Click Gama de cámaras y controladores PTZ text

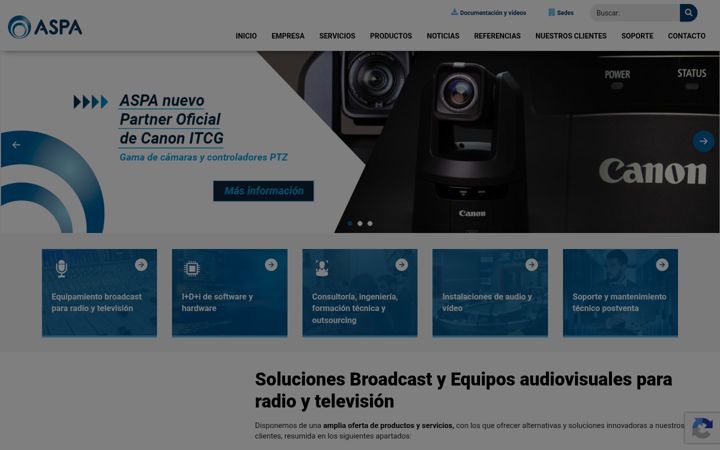point(203,157)
